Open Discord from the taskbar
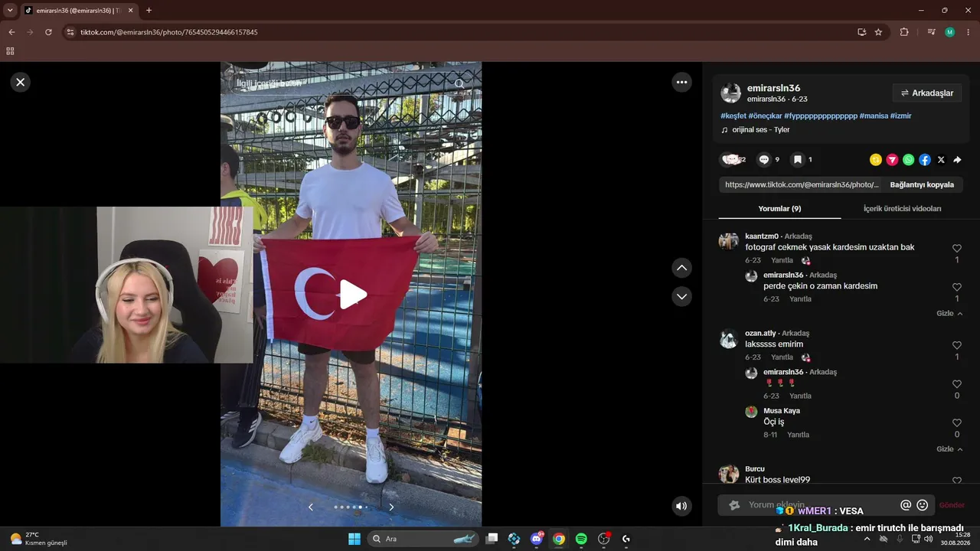Image resolution: width=980 pixels, height=551 pixels. [537, 539]
